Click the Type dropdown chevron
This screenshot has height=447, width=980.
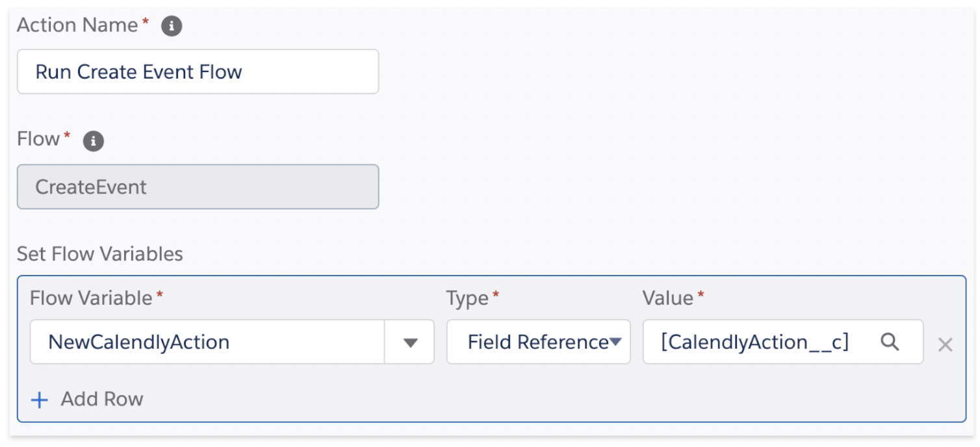point(616,342)
